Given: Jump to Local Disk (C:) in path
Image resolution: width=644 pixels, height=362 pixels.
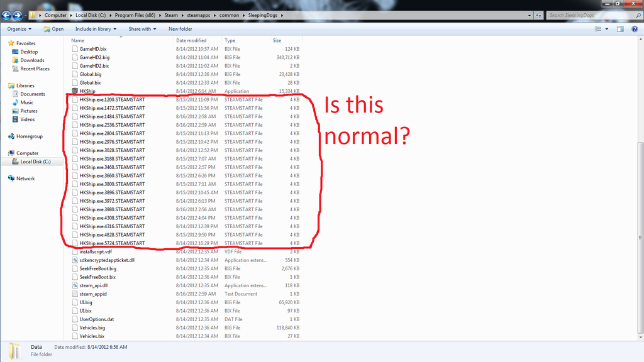Looking at the screenshot, I should (x=91, y=15).
